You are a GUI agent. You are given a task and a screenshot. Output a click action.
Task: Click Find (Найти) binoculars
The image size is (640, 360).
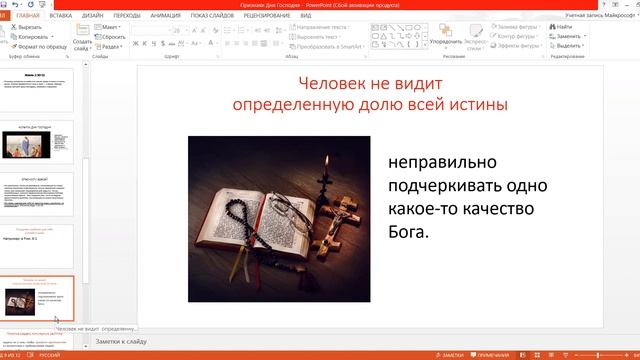(x=561, y=27)
